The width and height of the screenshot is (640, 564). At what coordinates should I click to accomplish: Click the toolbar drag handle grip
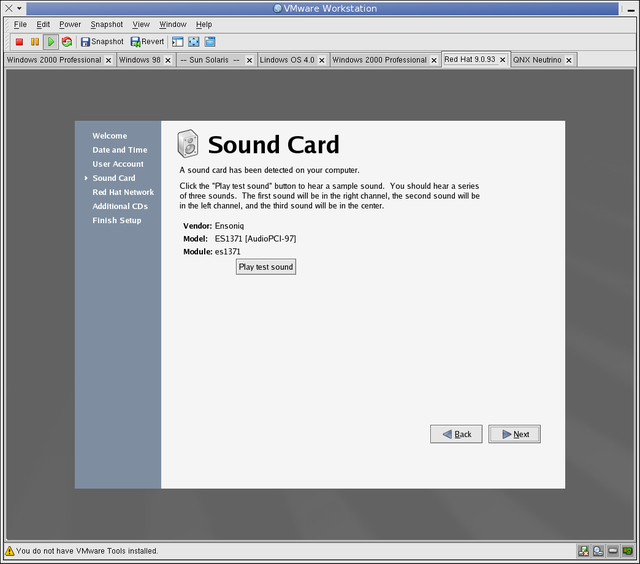click(x=7, y=42)
